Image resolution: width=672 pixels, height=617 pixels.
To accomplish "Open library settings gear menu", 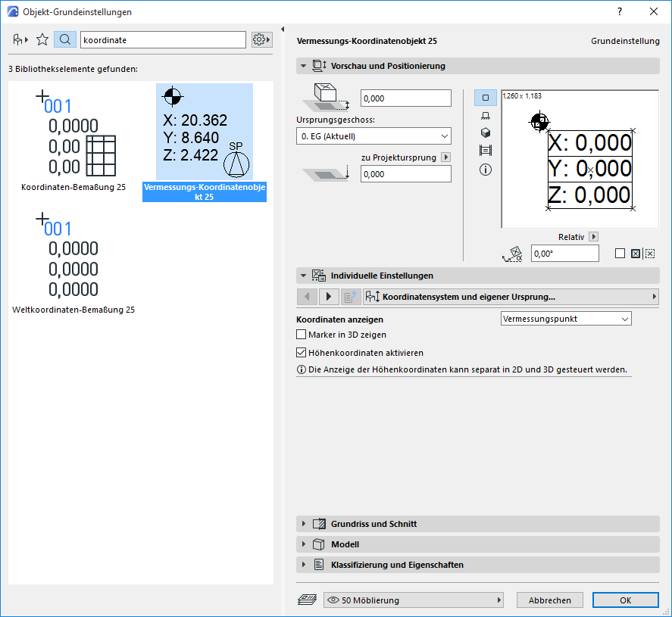I will (261, 40).
